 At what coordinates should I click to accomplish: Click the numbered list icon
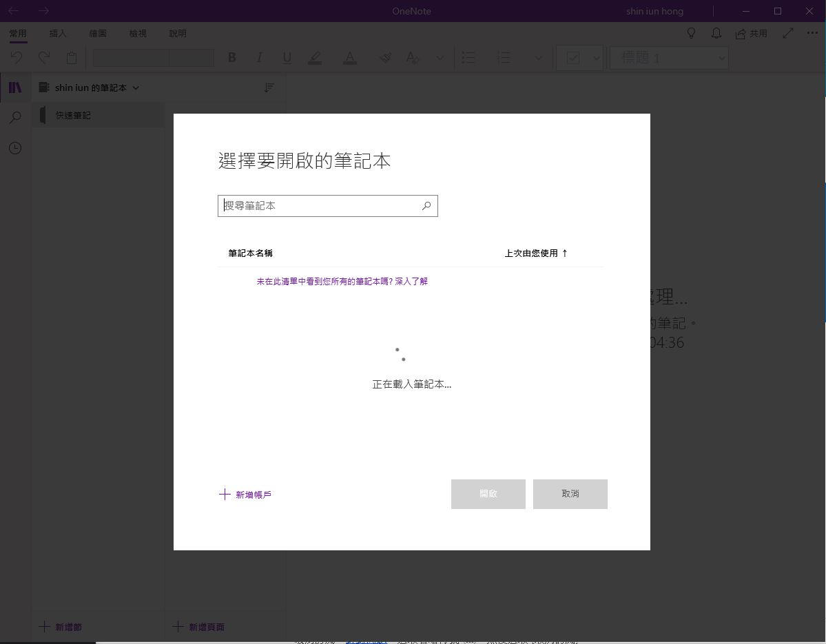pyautogui.click(x=504, y=57)
